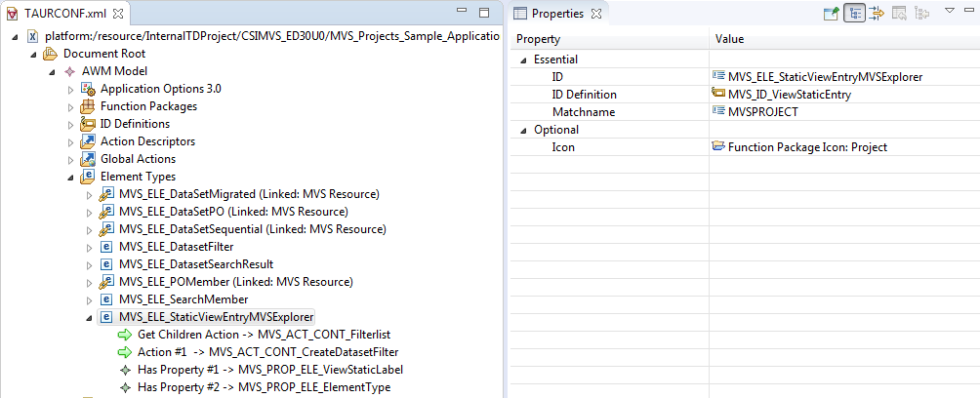Screen dimensions: 980x398
Task: Click the Pin to Selection icon in Properties
Action: pos(831,14)
